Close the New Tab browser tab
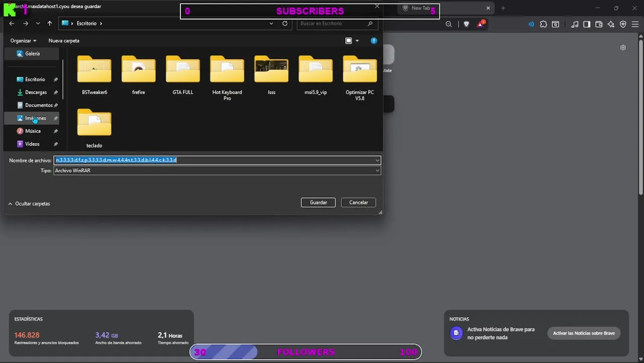644x363 pixels. [x=488, y=8]
